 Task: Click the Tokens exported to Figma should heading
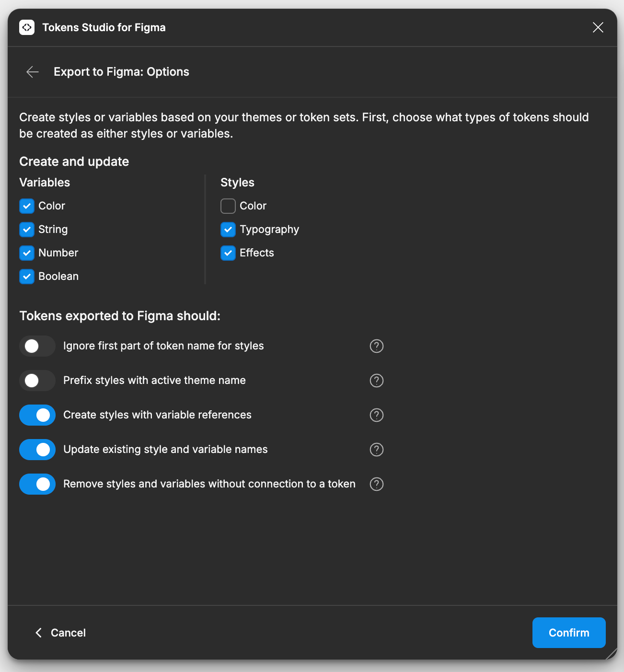click(x=120, y=316)
